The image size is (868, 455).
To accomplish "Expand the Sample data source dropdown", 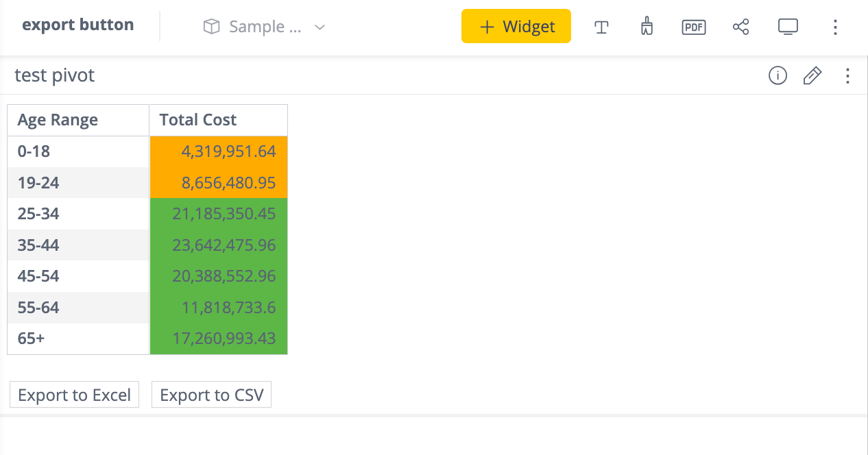I will [x=319, y=27].
